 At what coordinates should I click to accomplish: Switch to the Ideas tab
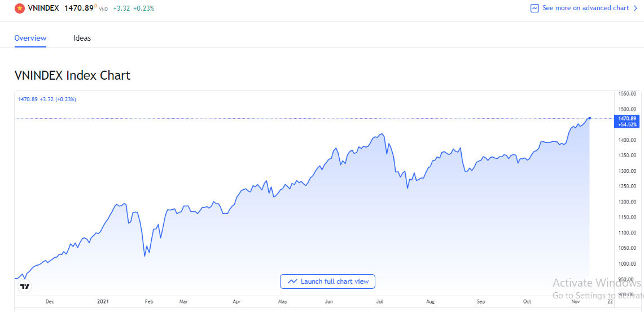(x=82, y=38)
